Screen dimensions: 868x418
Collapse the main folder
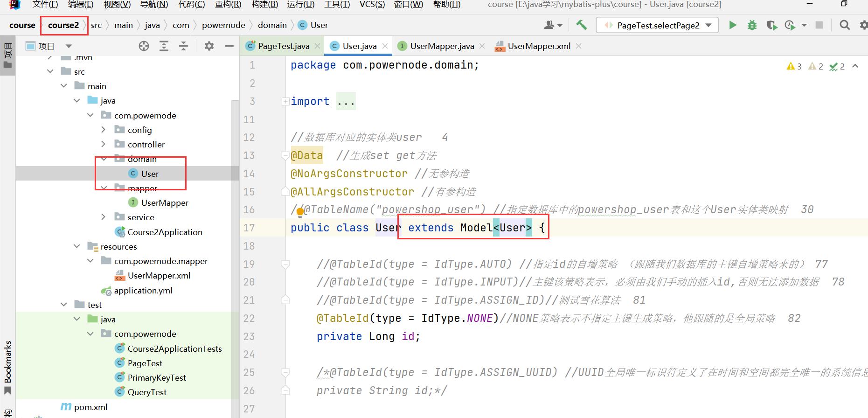[64, 86]
